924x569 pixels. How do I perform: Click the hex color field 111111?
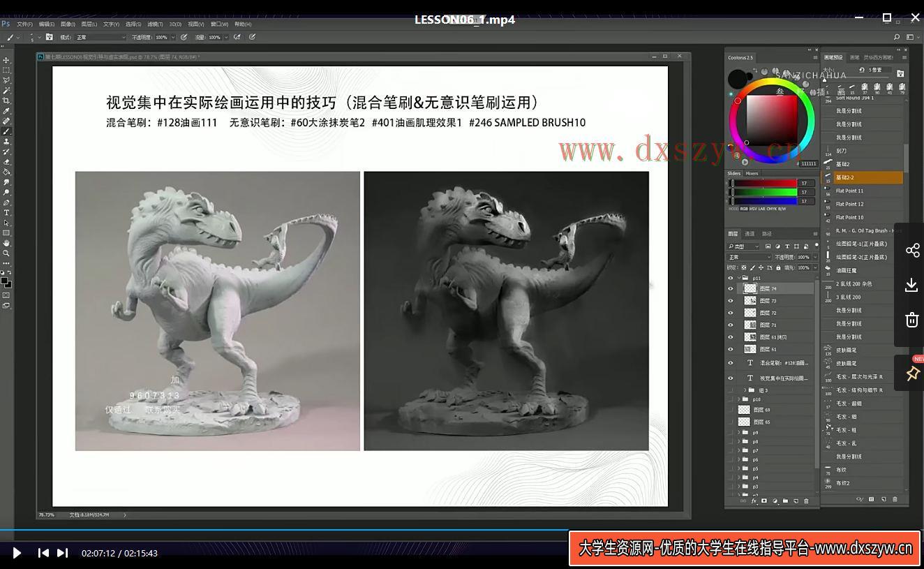[808, 163]
